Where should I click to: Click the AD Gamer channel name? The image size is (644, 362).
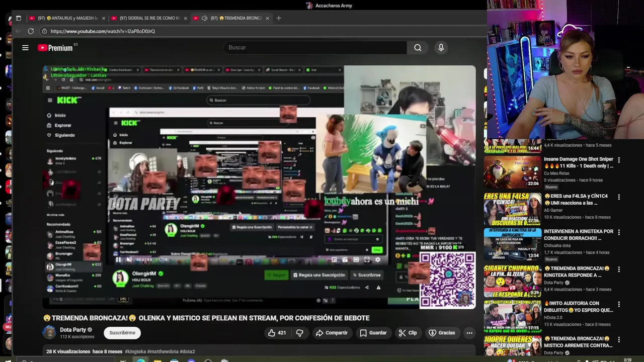tap(553, 210)
